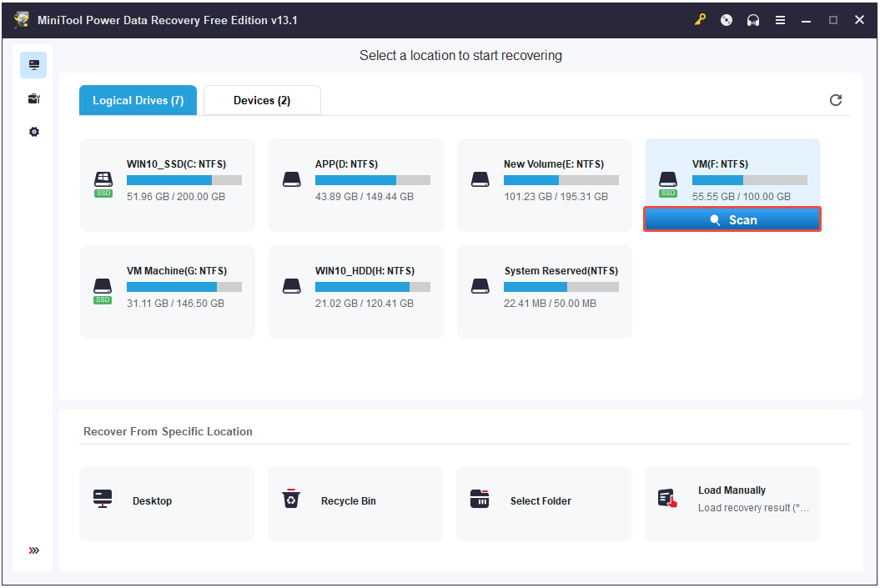Click usage bar of New Volume(E:) drive
This screenshot has width=880, height=588.
click(x=561, y=180)
